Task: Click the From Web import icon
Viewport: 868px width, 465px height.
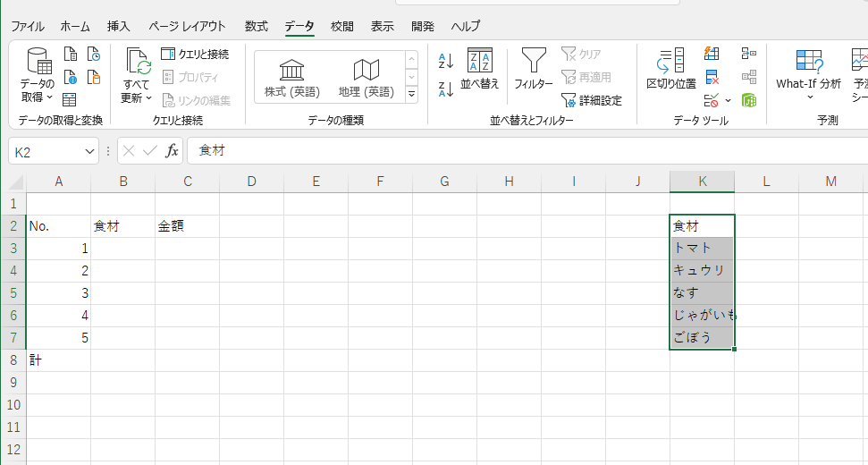Action: [71, 76]
